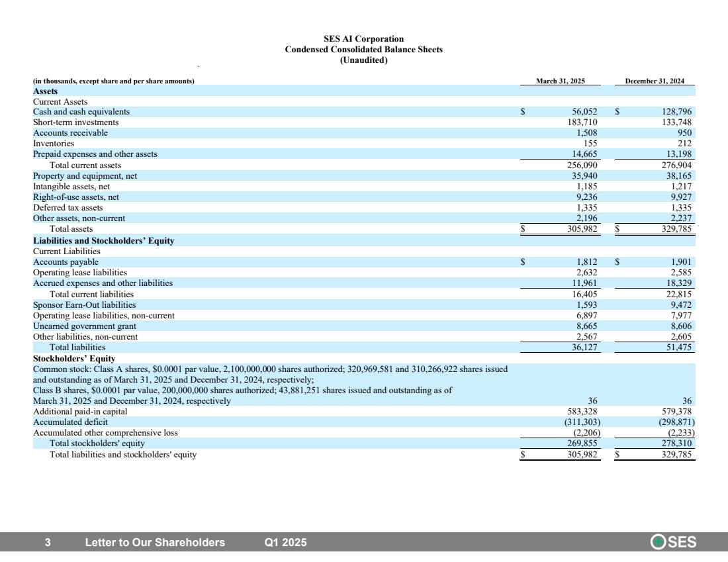Click the value 183,710
This screenshot has width=728, height=562.
pyautogui.click(x=582, y=122)
